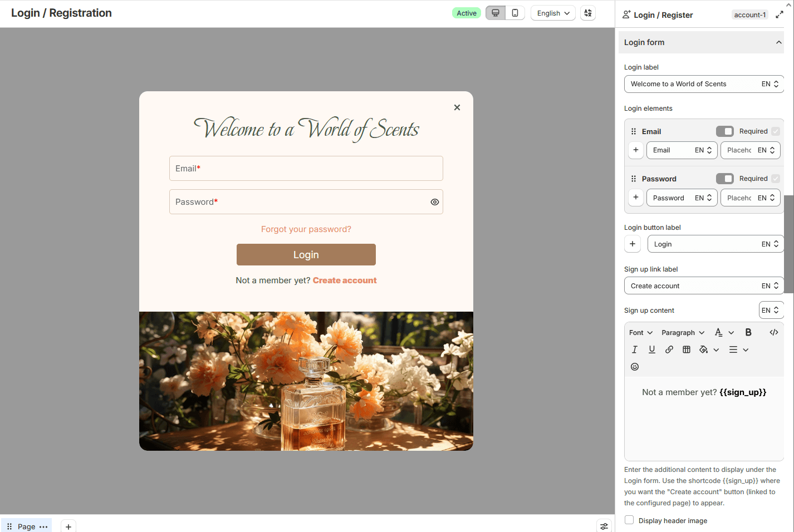Click the account-1 identifier tag
794x532 pixels.
749,14
